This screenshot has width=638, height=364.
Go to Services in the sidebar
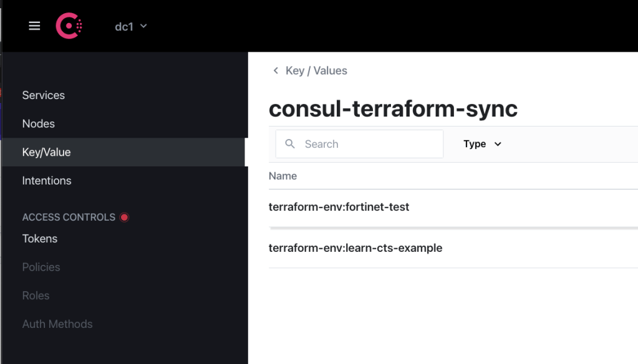click(43, 95)
